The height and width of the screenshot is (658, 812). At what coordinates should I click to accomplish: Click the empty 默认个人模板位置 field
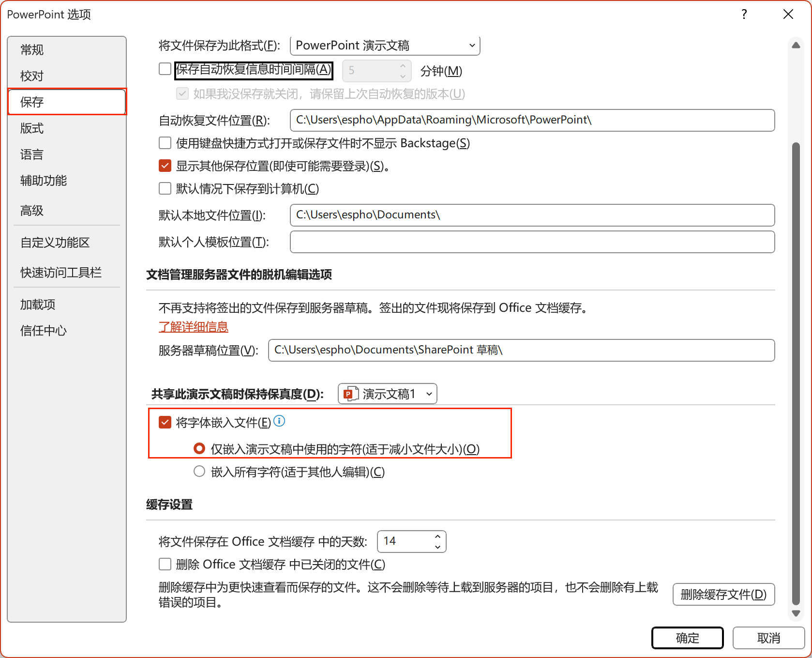pos(532,242)
